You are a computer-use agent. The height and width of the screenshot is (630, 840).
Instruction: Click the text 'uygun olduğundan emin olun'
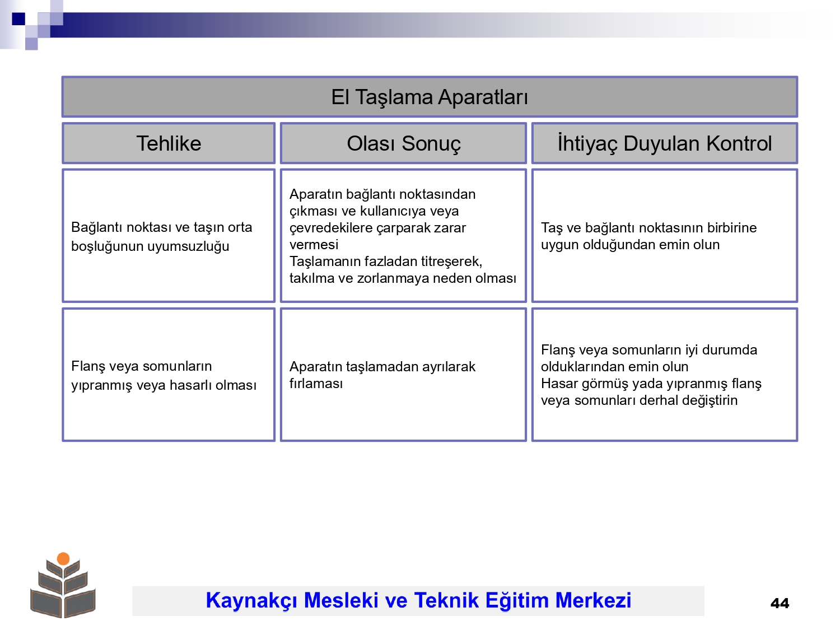pyautogui.click(x=630, y=245)
